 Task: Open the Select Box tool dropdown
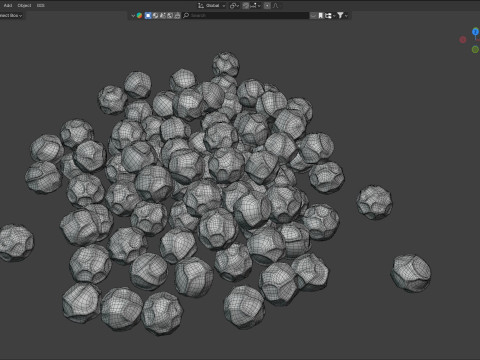tap(11, 15)
